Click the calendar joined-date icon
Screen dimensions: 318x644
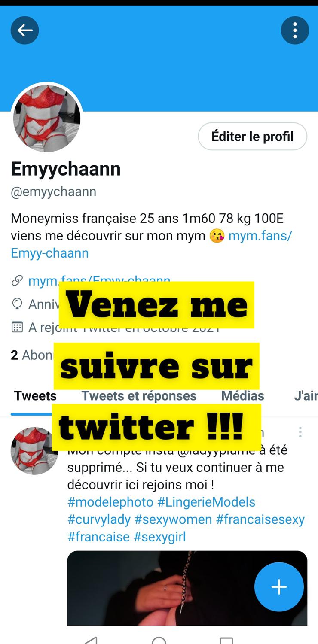click(x=17, y=328)
